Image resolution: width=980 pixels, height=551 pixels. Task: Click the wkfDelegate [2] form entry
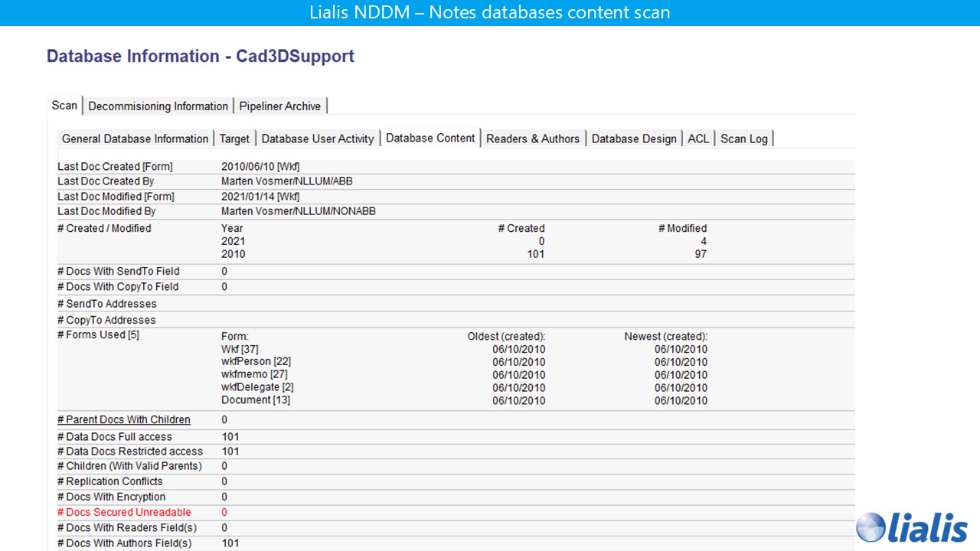(x=257, y=387)
